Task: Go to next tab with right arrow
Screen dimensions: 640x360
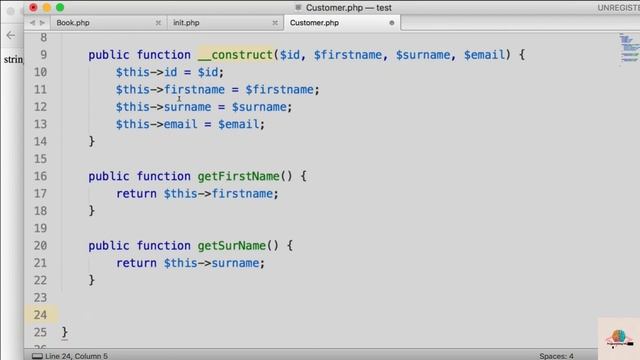Action: coord(42,23)
